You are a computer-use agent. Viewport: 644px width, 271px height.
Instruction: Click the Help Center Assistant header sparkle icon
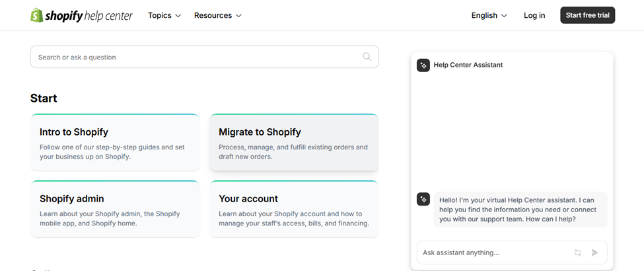coord(423,65)
